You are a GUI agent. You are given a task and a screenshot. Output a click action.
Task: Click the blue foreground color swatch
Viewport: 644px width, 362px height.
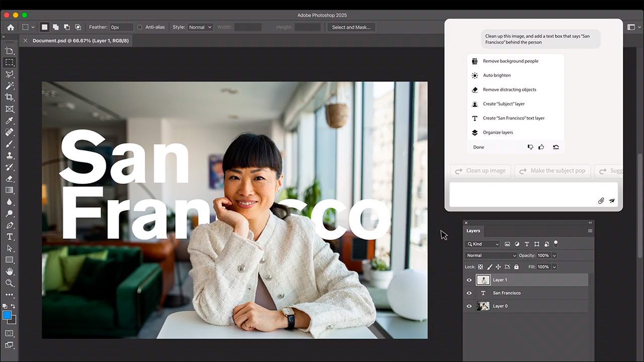click(7, 315)
